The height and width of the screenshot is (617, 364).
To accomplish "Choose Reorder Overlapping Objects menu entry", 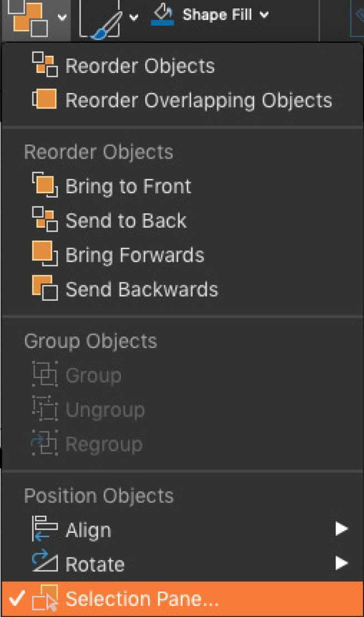I will [198, 100].
